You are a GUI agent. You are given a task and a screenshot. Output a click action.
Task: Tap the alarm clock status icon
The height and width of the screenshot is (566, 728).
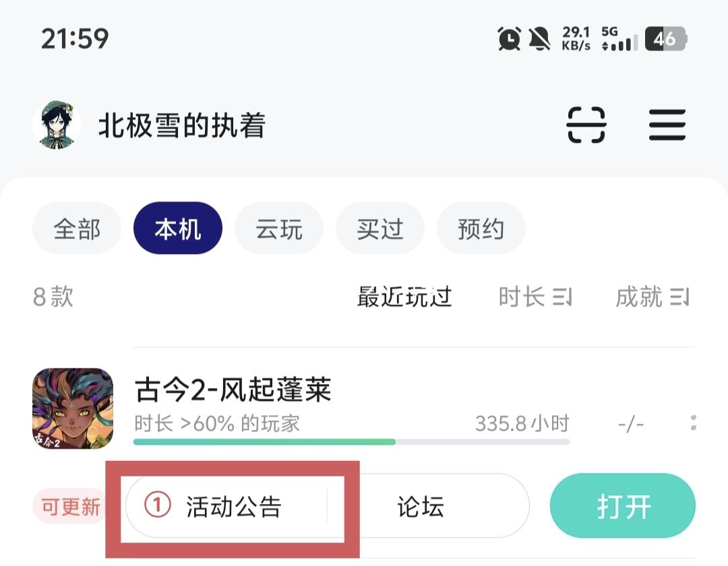point(510,39)
